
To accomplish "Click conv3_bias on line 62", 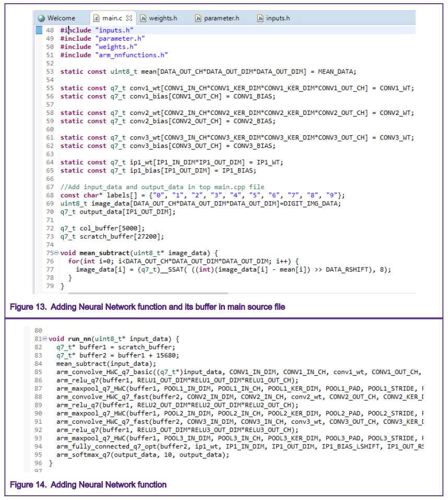I will point(149,146).
